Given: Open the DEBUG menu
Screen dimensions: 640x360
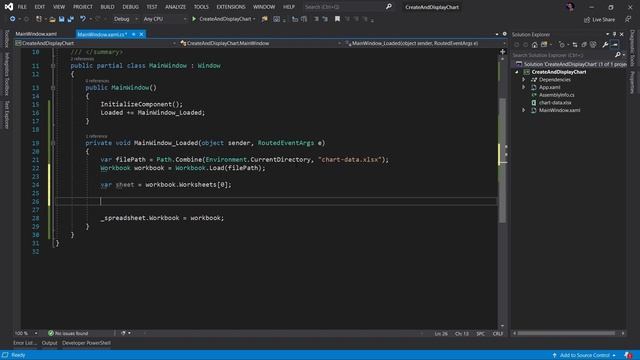Looking at the screenshot, I should (x=131, y=7).
